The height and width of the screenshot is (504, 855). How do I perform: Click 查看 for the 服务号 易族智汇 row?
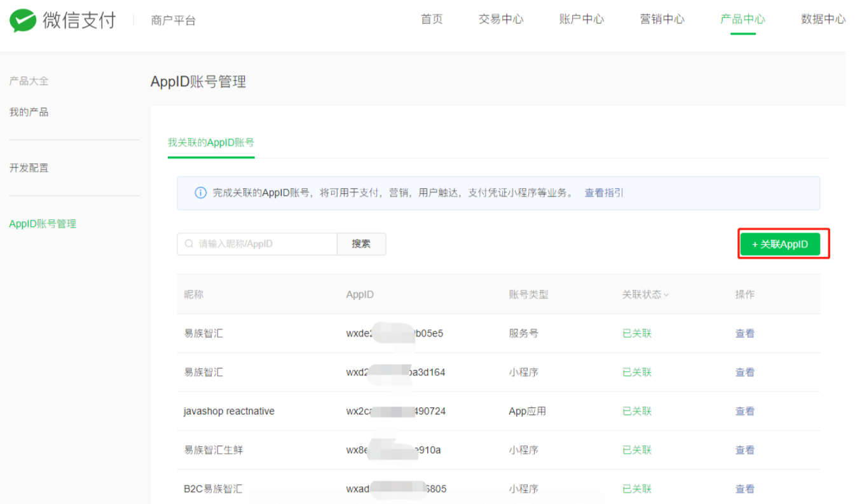[x=745, y=333]
